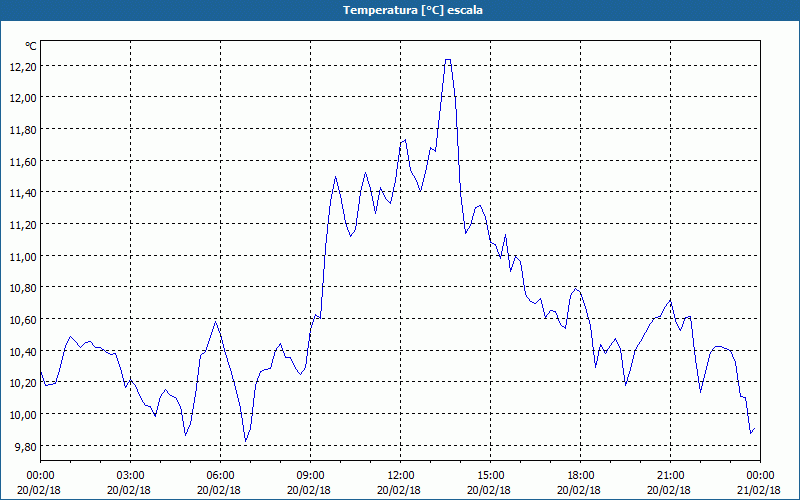This screenshot has width=800, height=500.
Task: Select the 11,00 y-axis value
Action: pyautogui.click(x=23, y=257)
